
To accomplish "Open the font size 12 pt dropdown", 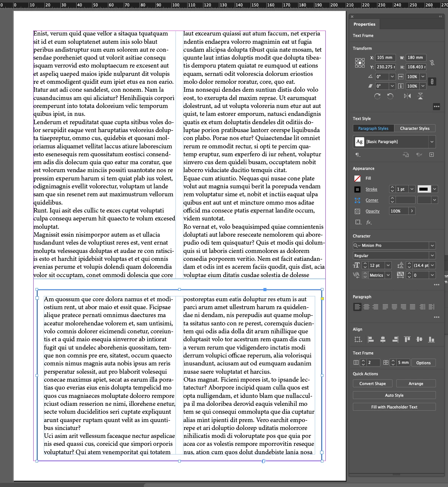I will pos(388,265).
